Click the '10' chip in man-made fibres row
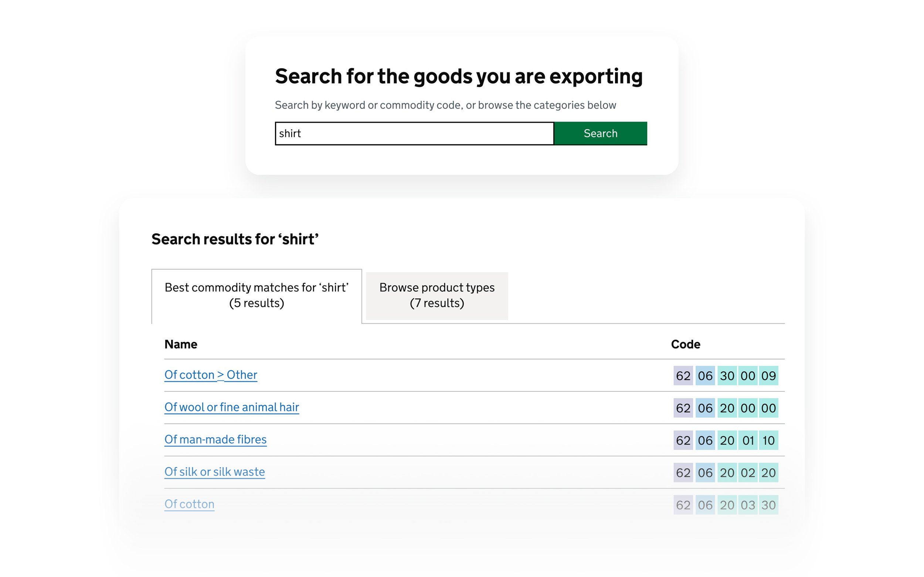924x577 pixels. coord(768,440)
